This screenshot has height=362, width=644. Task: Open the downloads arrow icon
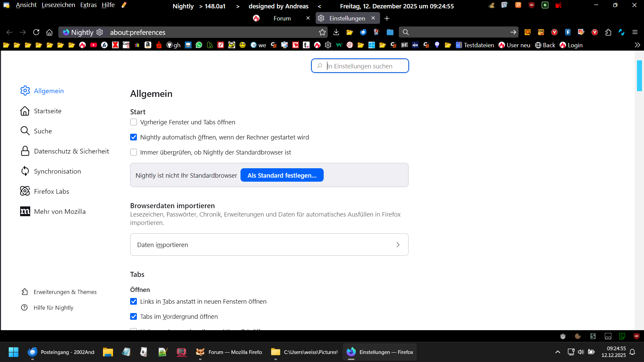point(336,32)
